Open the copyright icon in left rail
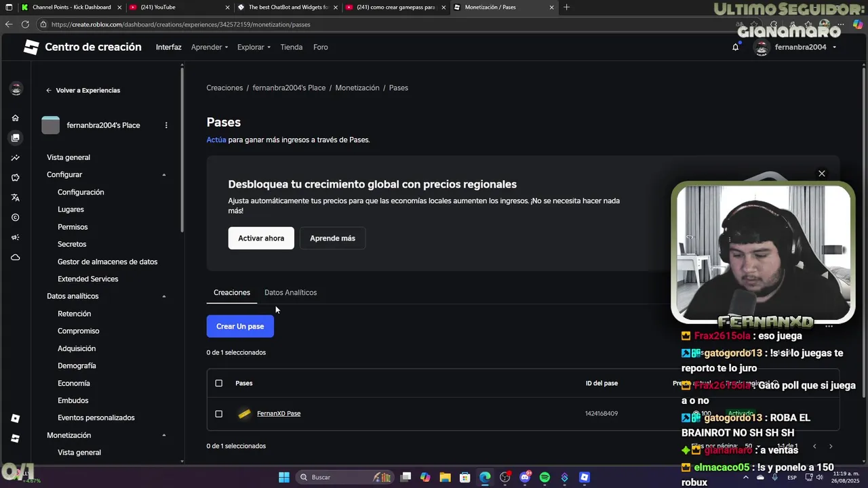This screenshot has width=868, height=488. point(15,218)
